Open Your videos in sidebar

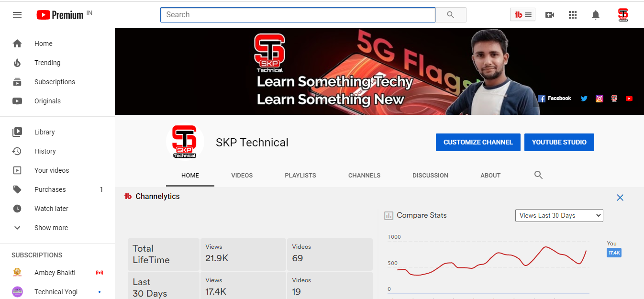tap(57, 170)
